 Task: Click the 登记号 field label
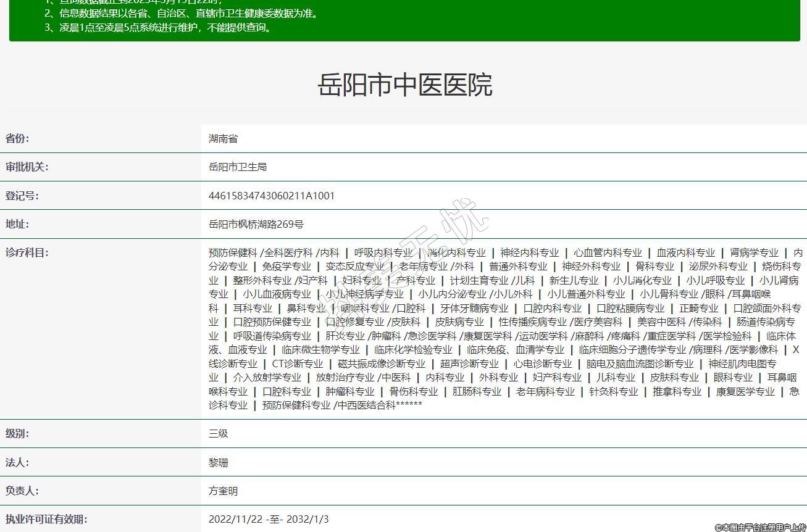[x=22, y=196]
